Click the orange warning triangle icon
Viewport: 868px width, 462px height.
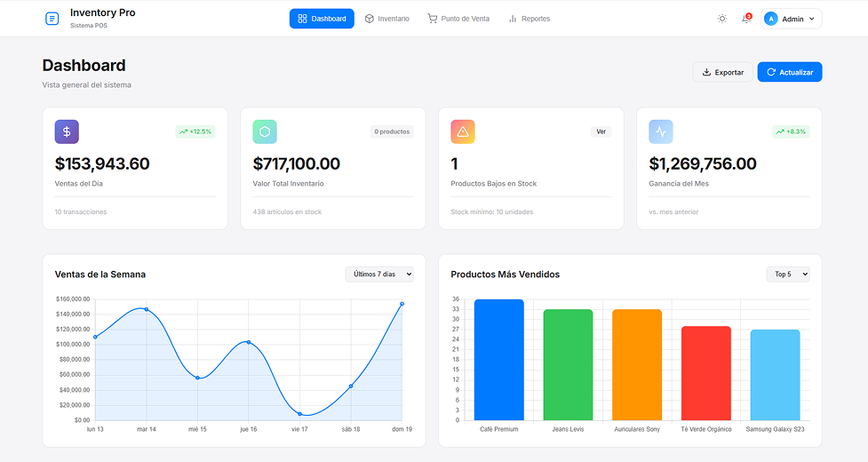pyautogui.click(x=462, y=131)
